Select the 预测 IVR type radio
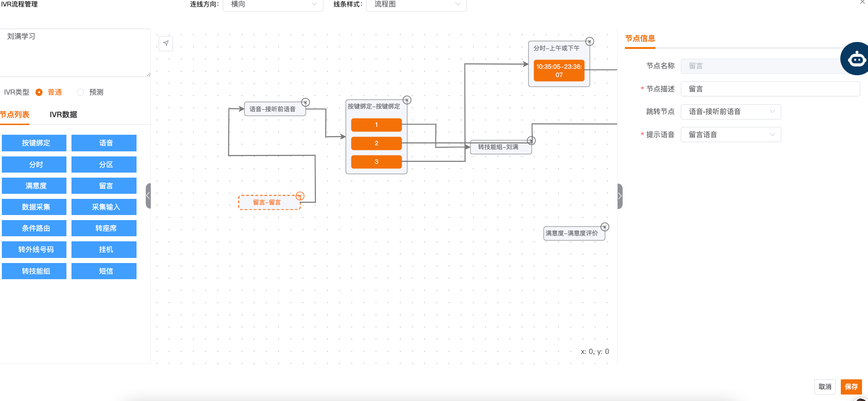 pyautogui.click(x=81, y=92)
